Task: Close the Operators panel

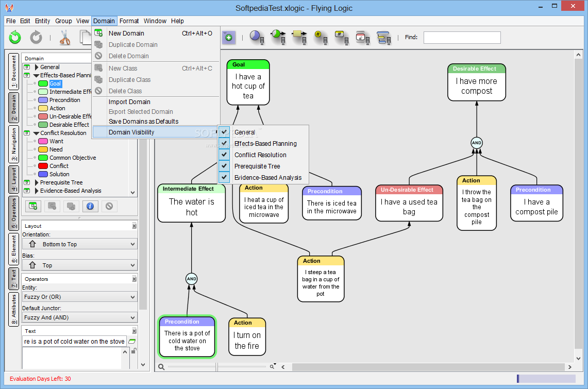Action: (x=135, y=279)
